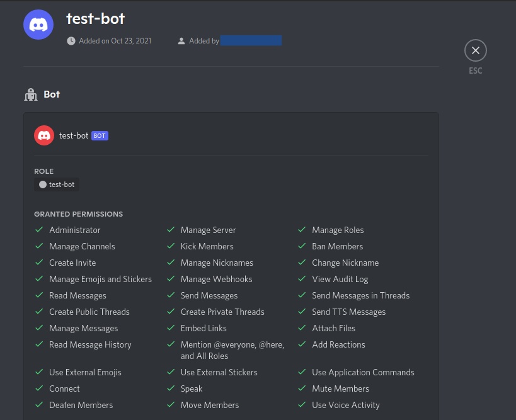Click the 'Deafen Members' permission text
Image resolution: width=516 pixels, height=420 pixels.
[81, 405]
